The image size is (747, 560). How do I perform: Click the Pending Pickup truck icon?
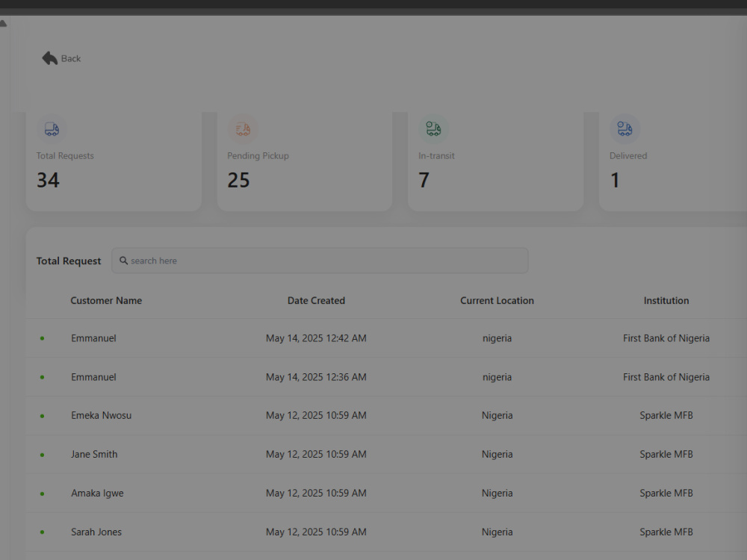[243, 129]
